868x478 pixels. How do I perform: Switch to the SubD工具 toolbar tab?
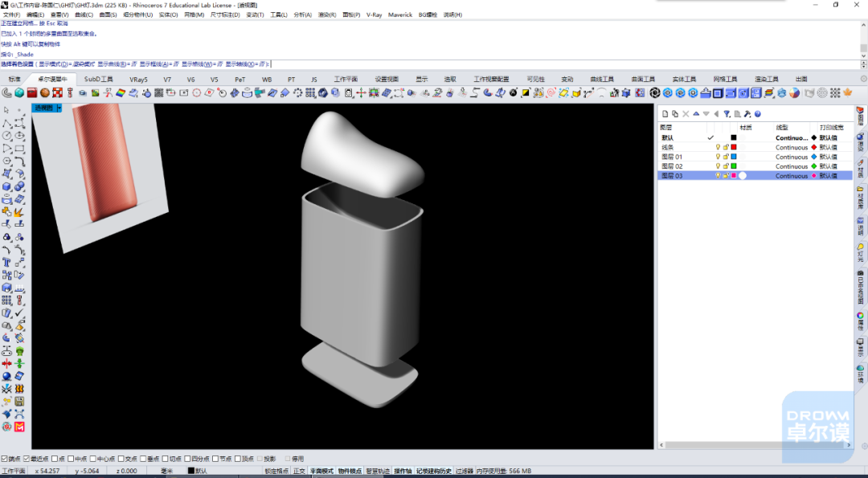(x=99, y=79)
